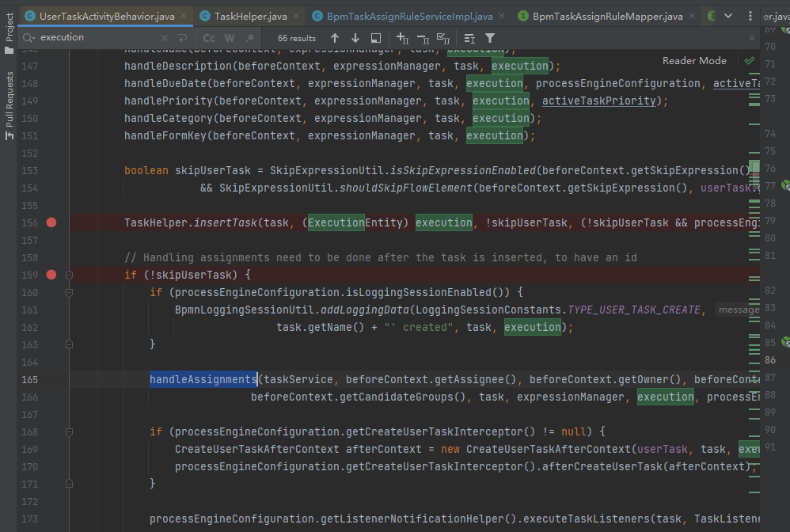Jump to previous occurrence with up arrow
The image size is (790, 532).
pyautogui.click(x=335, y=37)
